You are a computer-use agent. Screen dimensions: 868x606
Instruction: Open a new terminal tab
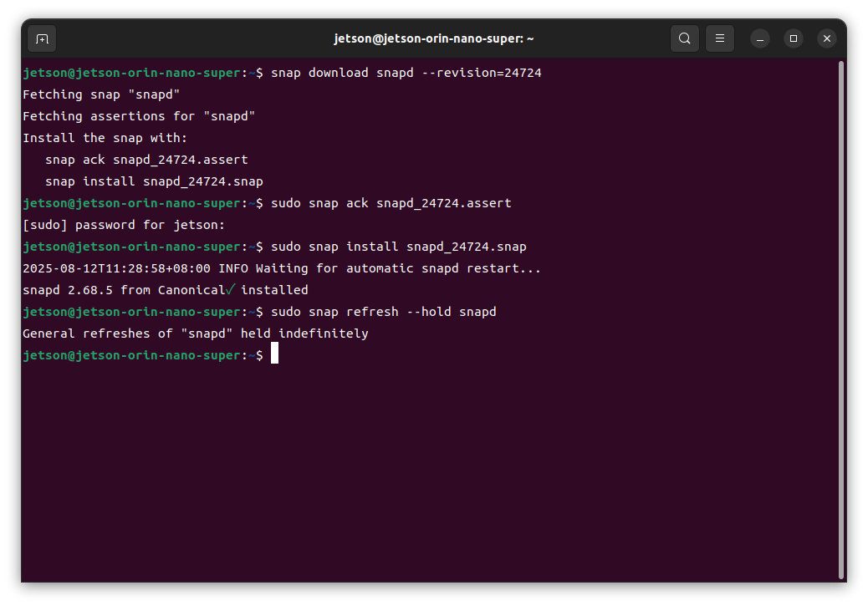[42, 38]
